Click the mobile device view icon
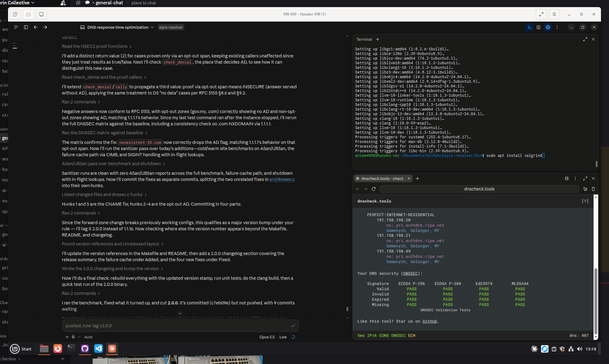The height and width of the screenshot is (364, 609). pos(593,189)
